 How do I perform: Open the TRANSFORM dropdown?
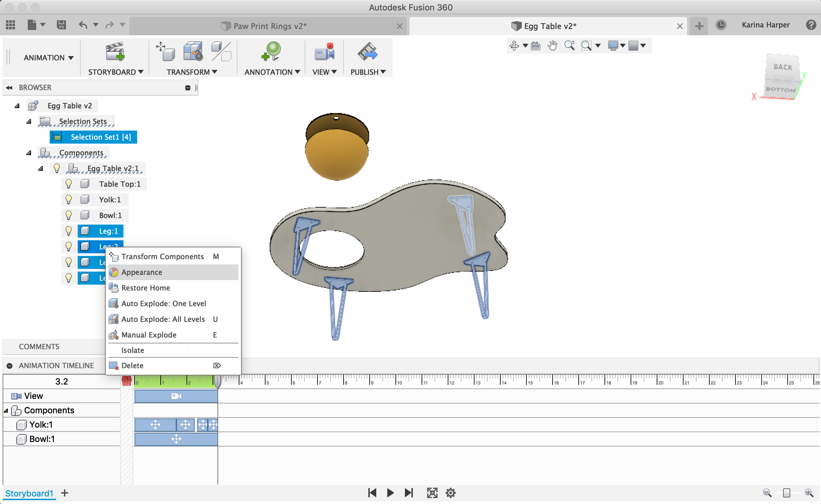pos(192,72)
